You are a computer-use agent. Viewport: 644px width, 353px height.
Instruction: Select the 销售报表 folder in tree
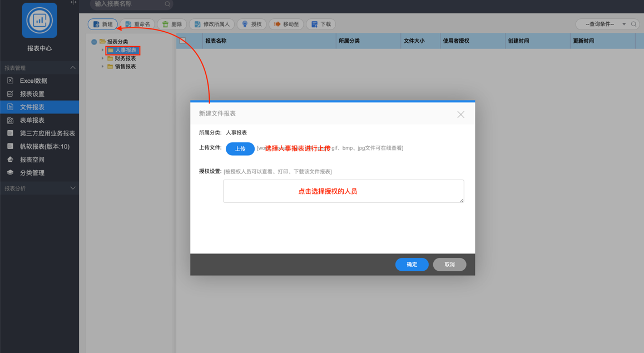125,67
